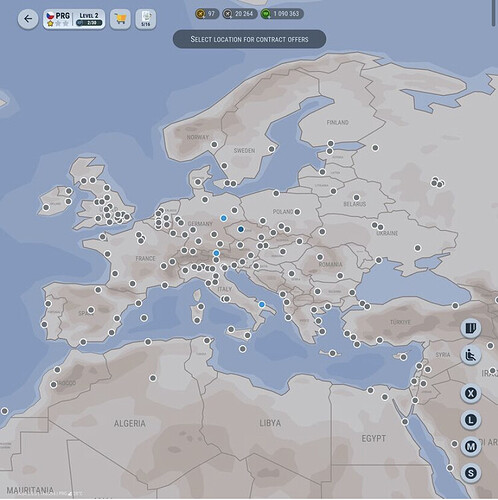The image size is (498, 500).
Task: Click the vertical scrollbar at top right
Action: 493,13
